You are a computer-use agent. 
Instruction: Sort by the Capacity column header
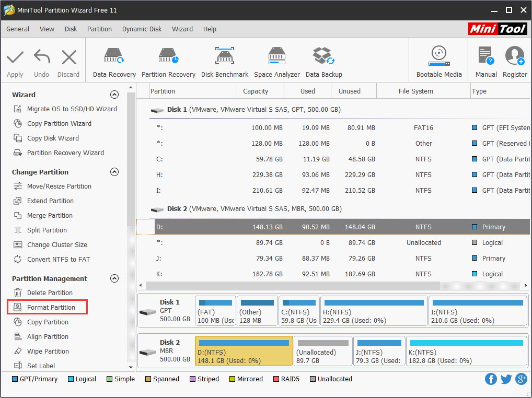[256, 91]
